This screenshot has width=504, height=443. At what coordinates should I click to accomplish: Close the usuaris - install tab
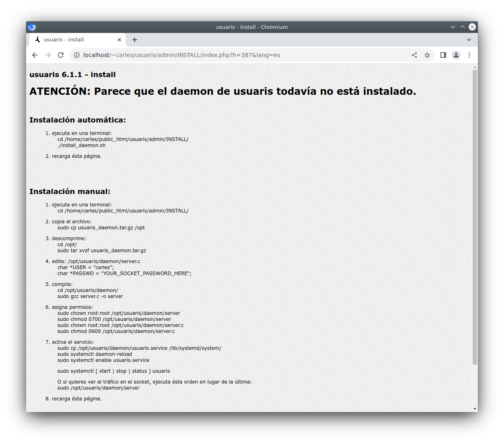tap(119, 40)
